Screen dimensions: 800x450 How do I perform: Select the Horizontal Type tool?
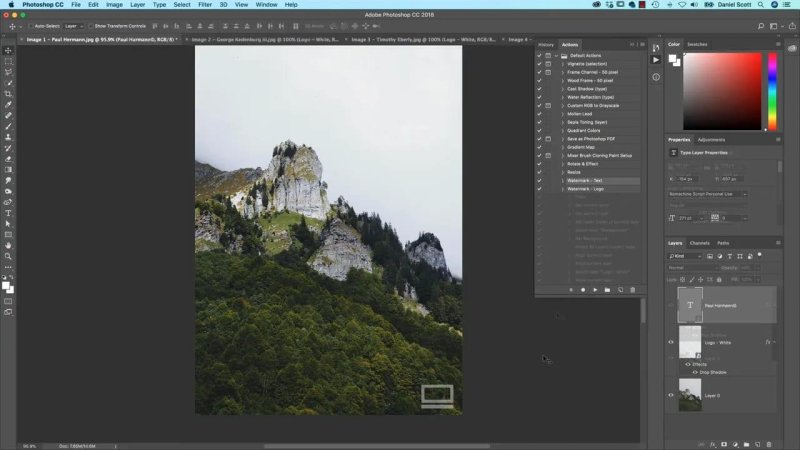pos(8,213)
